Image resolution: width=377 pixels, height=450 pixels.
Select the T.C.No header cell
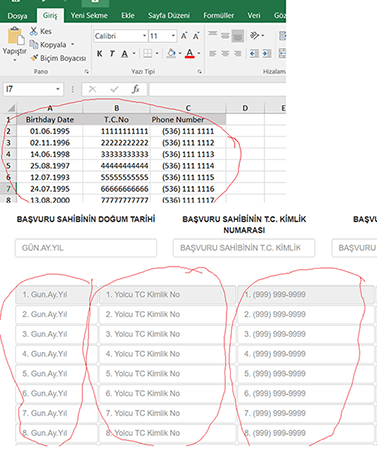(117, 120)
